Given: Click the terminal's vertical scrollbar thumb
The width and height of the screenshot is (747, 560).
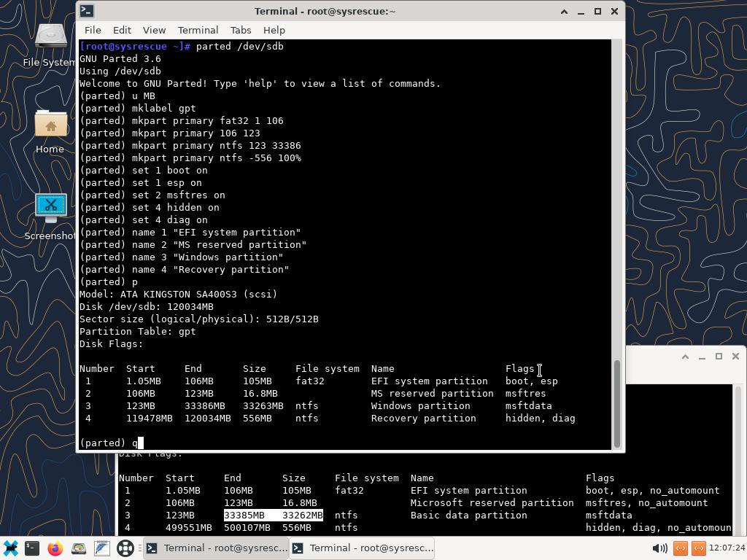Looking at the screenshot, I should point(617,403).
